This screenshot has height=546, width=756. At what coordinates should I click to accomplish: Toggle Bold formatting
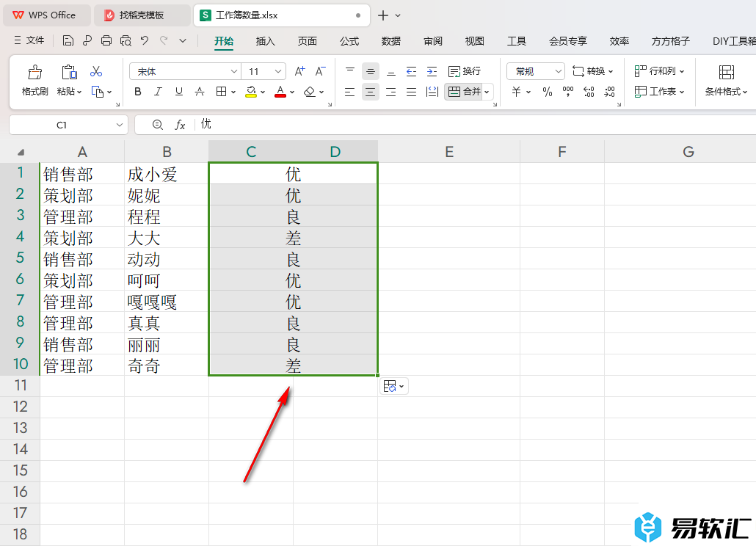(x=138, y=92)
